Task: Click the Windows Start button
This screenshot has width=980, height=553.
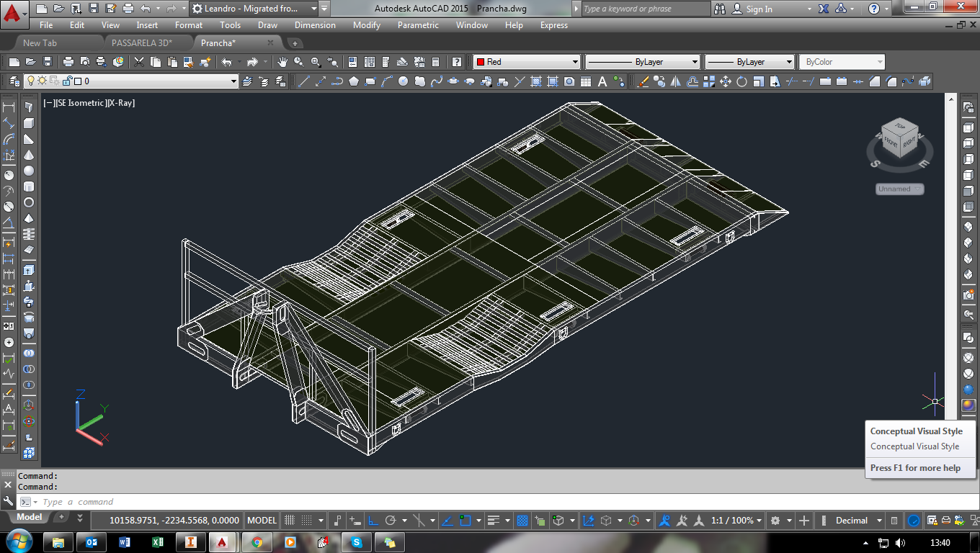Action: [x=18, y=541]
